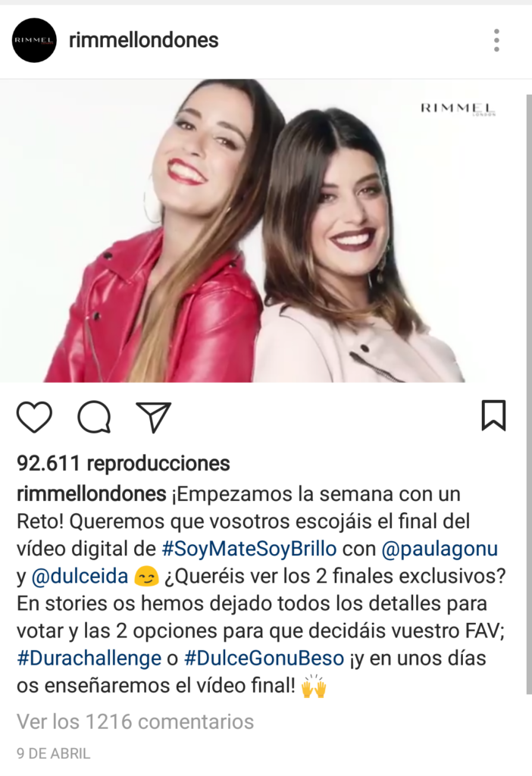Open the #DulceGonuBeso hashtag
This screenshot has height=776, width=532.
[x=264, y=659]
